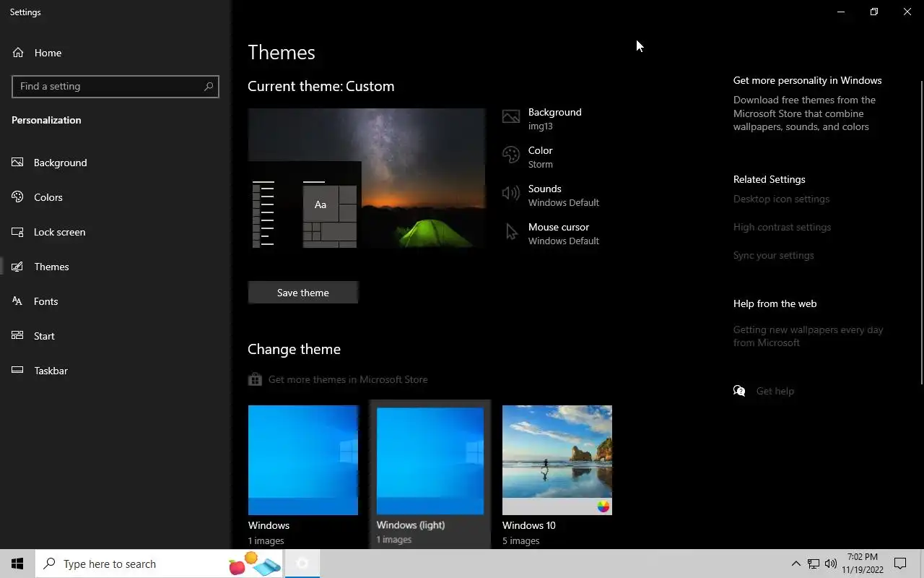Open Background personalization page
Screen dimensions: 924x578
(115, 163)
